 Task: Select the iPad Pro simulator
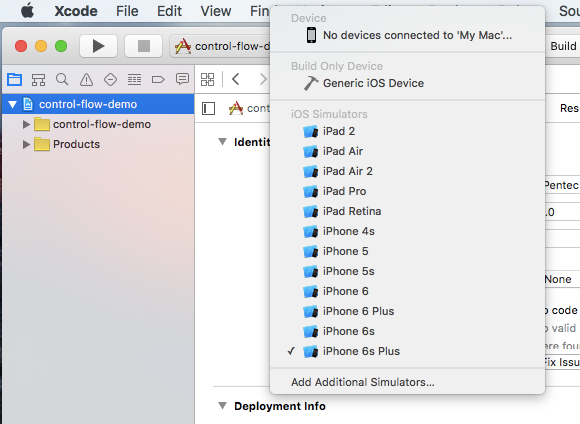[x=407, y=191]
